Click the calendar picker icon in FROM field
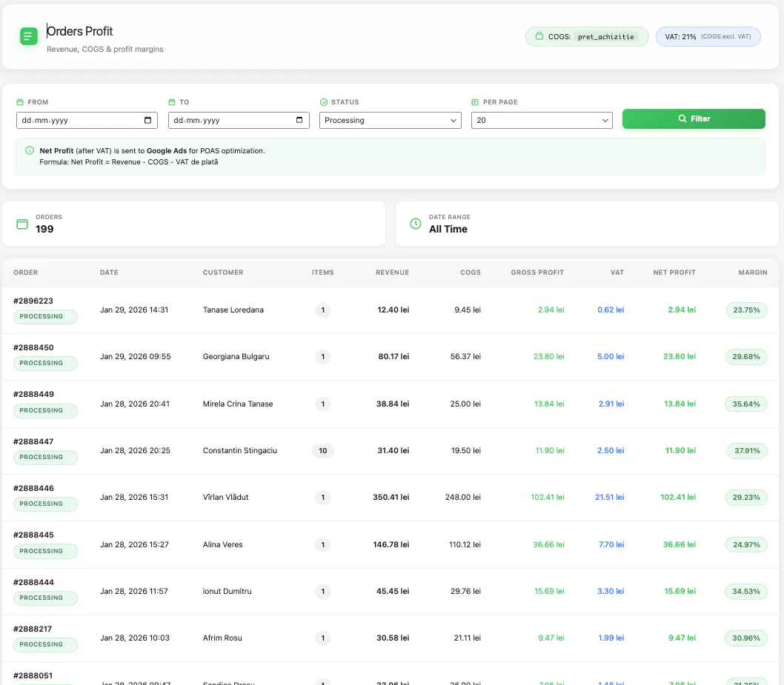This screenshot has height=685, width=784. click(147, 120)
